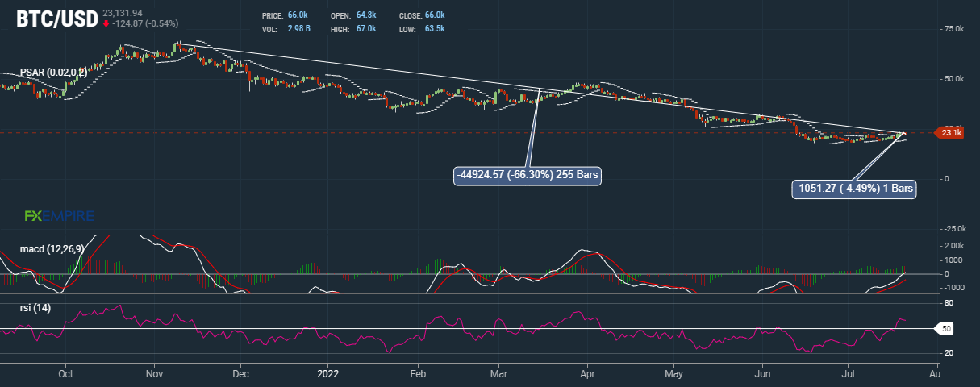Click the 23,131.94 last price value

pos(126,13)
